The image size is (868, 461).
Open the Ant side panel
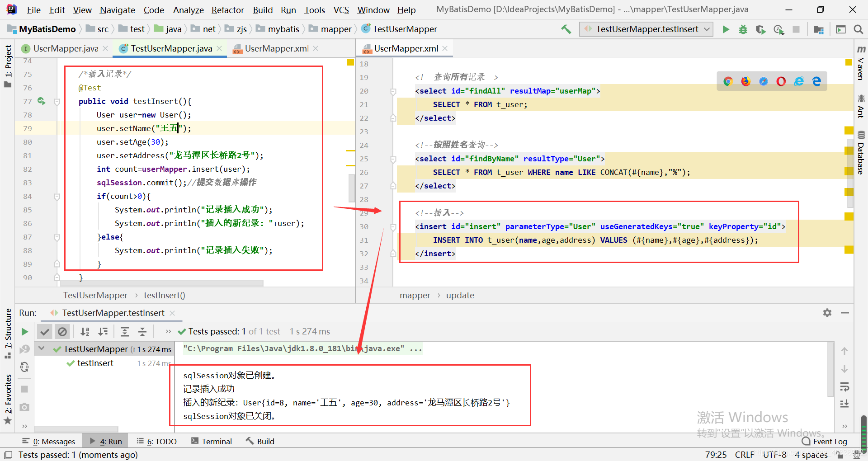pyautogui.click(x=861, y=106)
